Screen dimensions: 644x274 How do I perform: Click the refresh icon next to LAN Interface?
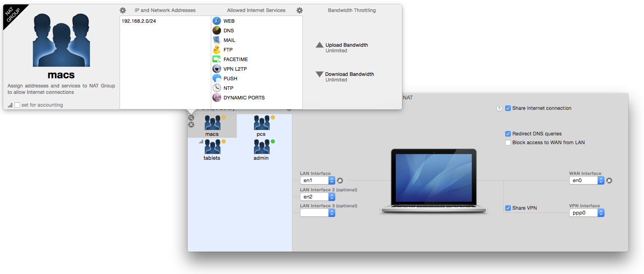click(x=340, y=181)
